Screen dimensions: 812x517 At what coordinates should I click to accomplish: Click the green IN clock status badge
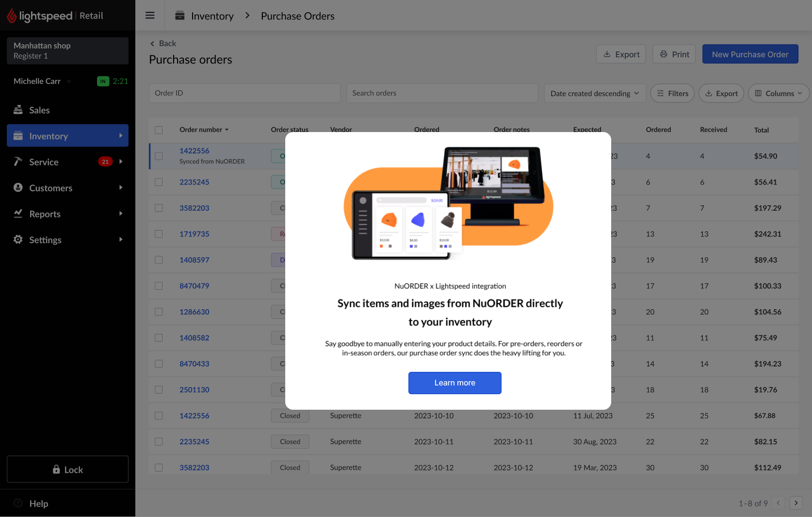[103, 81]
